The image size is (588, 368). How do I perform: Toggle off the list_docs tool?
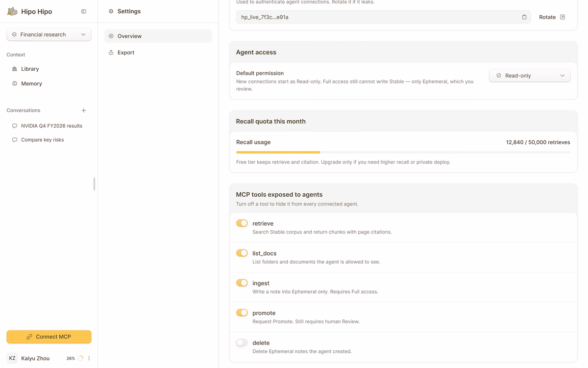pyautogui.click(x=242, y=253)
